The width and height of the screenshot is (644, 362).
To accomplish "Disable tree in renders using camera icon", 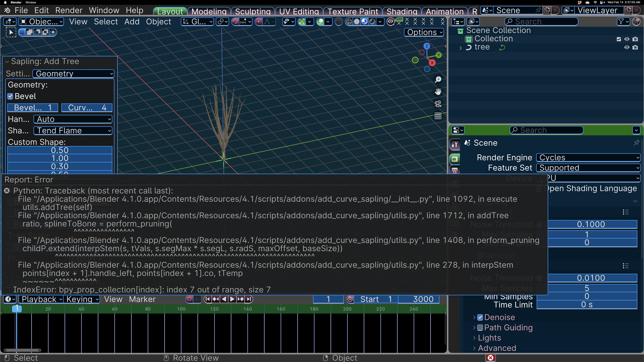I will tap(635, 47).
